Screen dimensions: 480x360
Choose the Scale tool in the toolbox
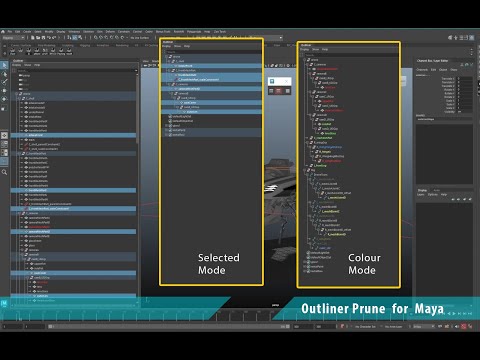(4, 108)
